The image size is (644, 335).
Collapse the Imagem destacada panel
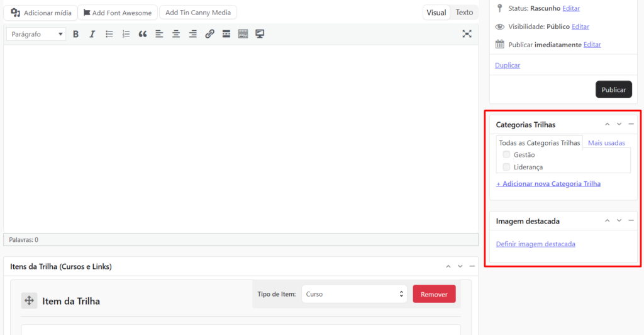[x=631, y=221]
